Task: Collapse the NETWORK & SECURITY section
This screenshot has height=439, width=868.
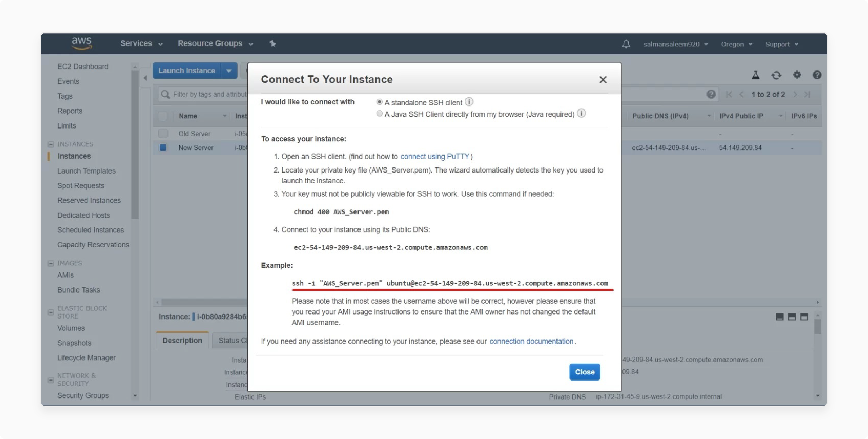Action: tap(51, 380)
